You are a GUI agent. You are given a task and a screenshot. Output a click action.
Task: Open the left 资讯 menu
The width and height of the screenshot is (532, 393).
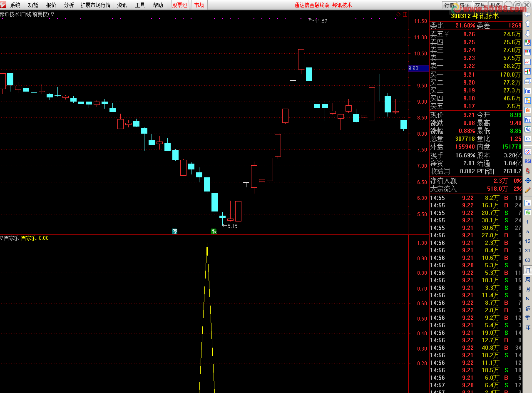tap(122, 5)
